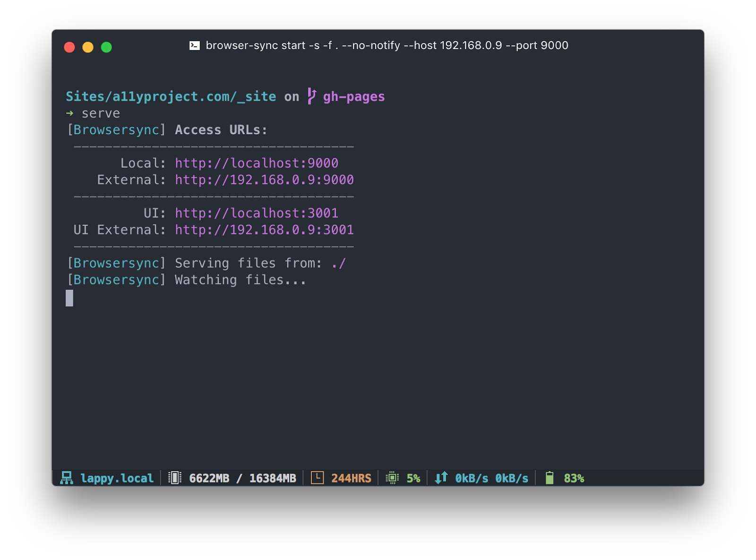Open the External URL http://192.168.0.9:9000
This screenshot has width=756, height=560.
pyautogui.click(x=264, y=180)
